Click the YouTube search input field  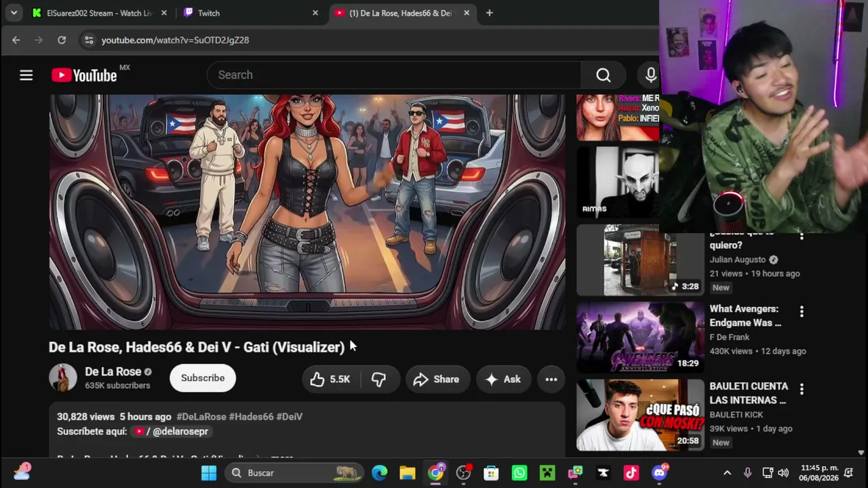pyautogui.click(x=393, y=75)
